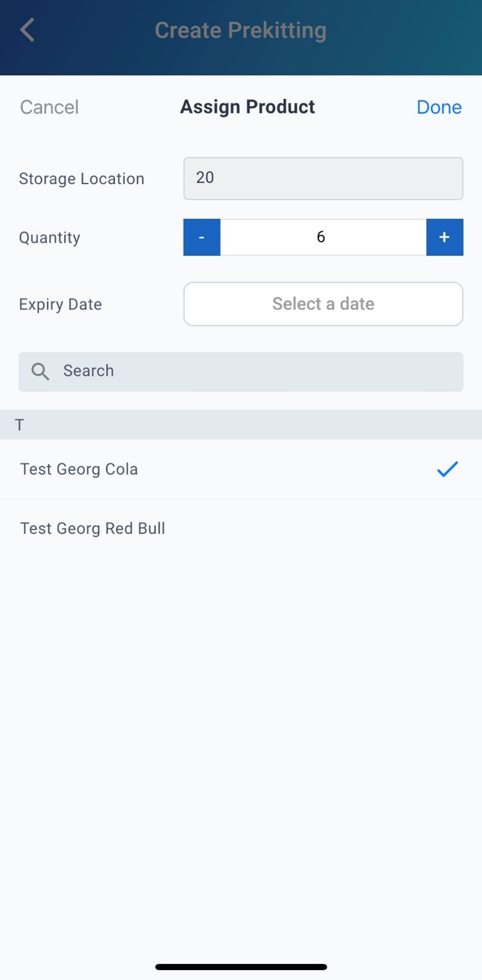Uncheck the blue checkmark beside Test Georg Cola
This screenshot has height=980, width=482.
[447, 469]
